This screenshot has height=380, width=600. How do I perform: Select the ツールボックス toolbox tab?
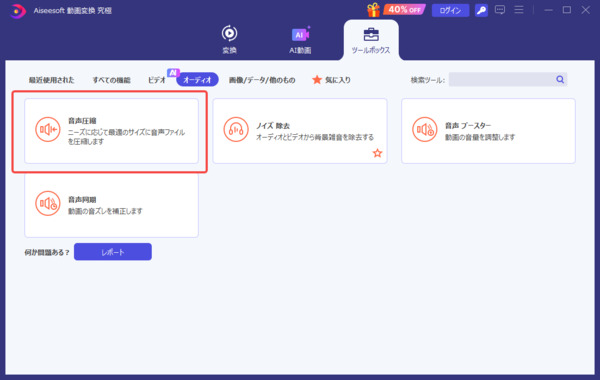[371, 40]
